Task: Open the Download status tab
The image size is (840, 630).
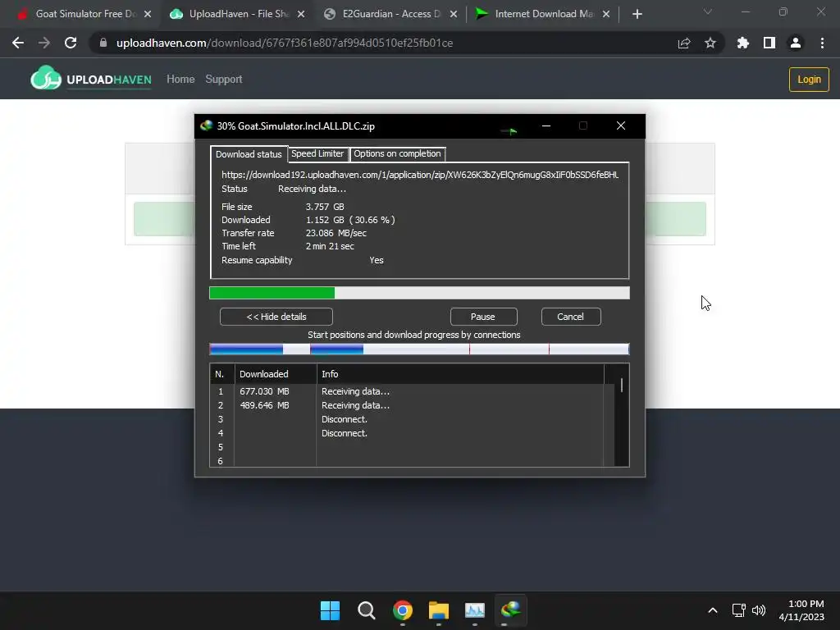Action: click(x=249, y=154)
